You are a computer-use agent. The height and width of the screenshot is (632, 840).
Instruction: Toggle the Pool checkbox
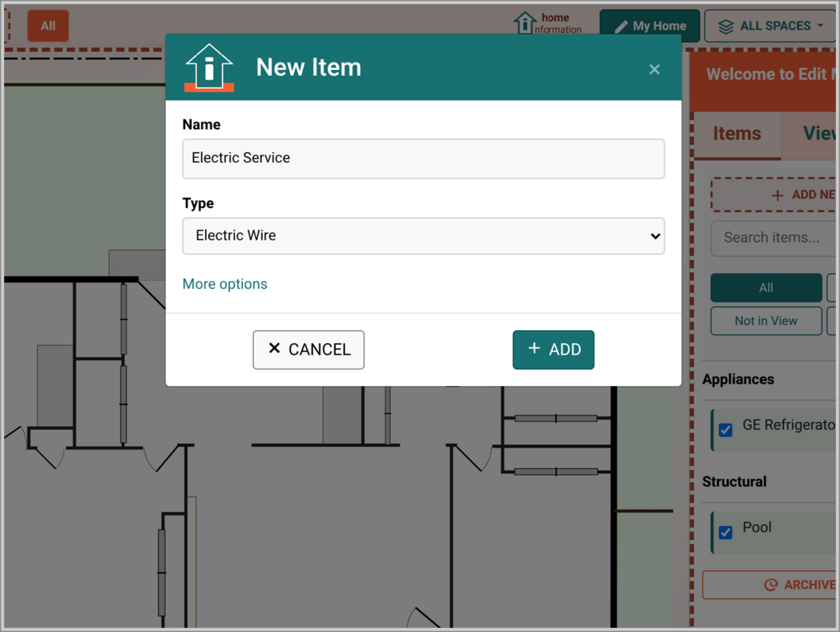pyautogui.click(x=726, y=532)
